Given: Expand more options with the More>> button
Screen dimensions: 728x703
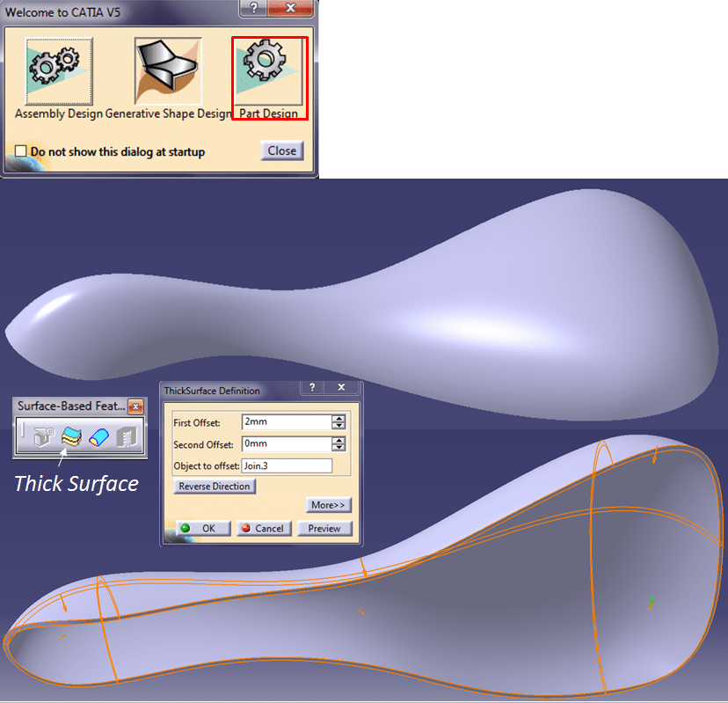Looking at the screenshot, I should [328, 505].
